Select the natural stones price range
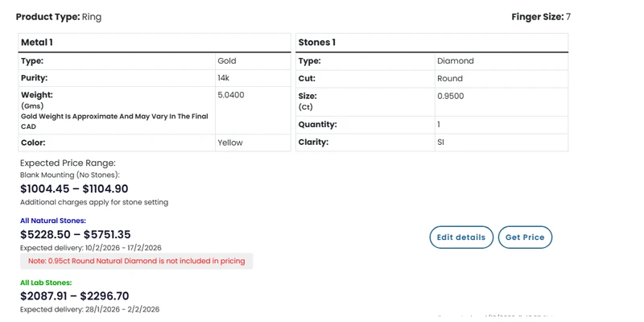Screen dimensions: 644x322 pyautogui.click(x=75, y=234)
